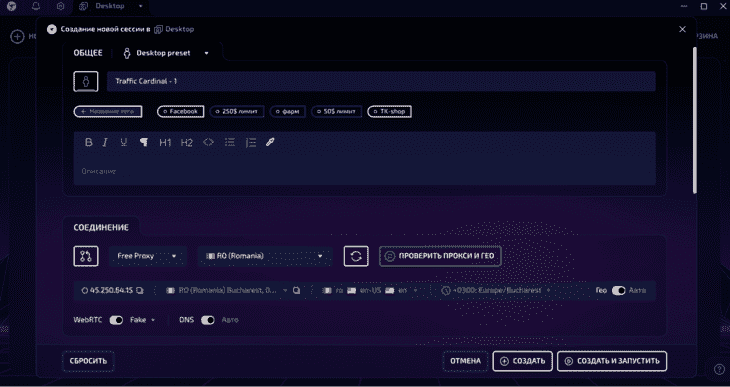This screenshot has height=387, width=730.
Task: Toggle bold formatting in description editor
Action: (x=88, y=143)
